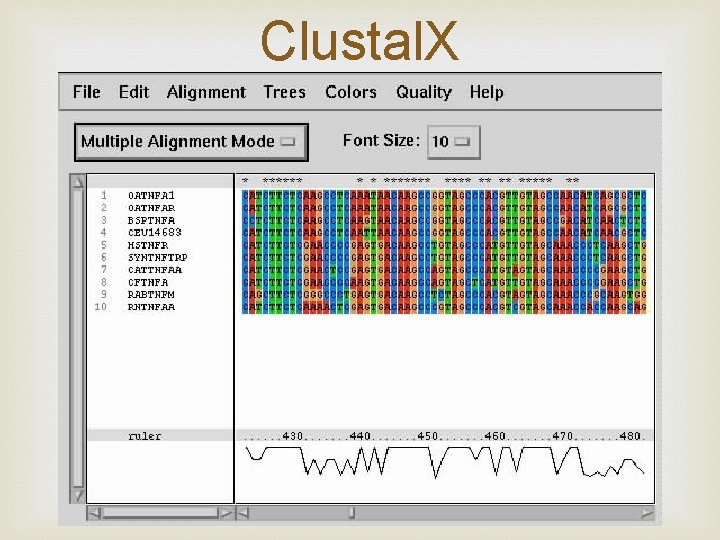
Task: Click ruler position 440
Action: [x=360, y=435]
